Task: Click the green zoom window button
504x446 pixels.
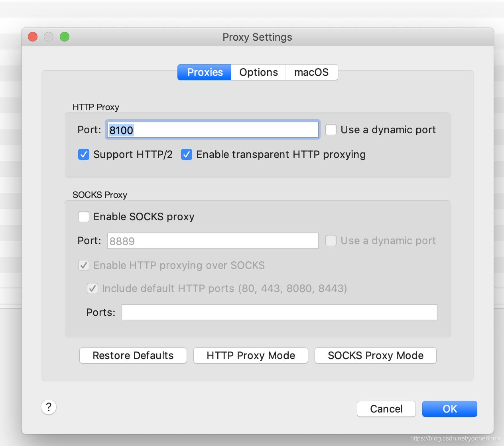Action: 65,37
